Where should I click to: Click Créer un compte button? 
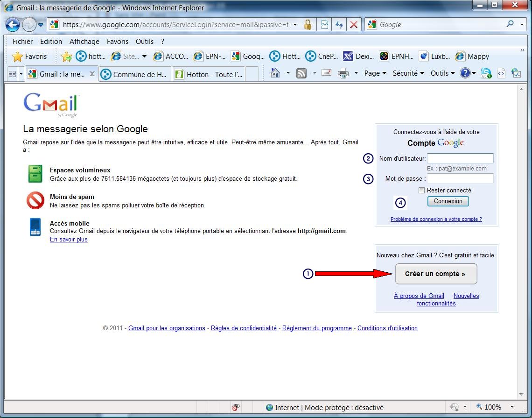[x=436, y=274]
